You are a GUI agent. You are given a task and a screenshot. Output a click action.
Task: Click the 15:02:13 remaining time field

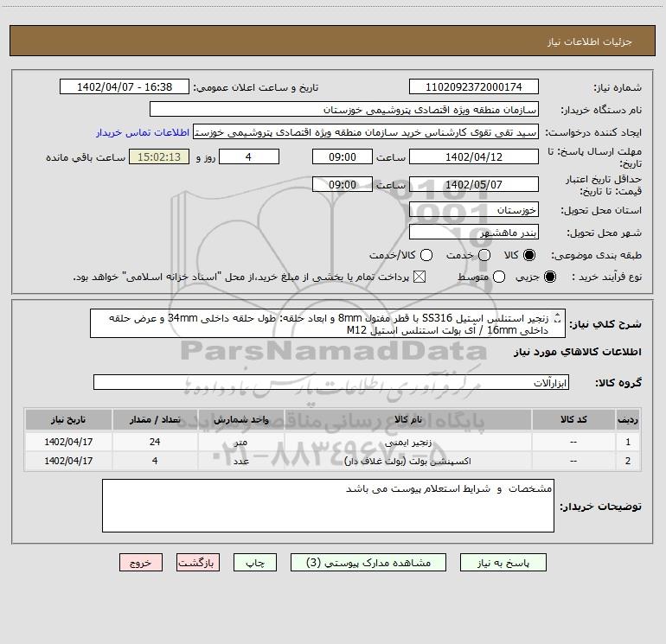159,157
